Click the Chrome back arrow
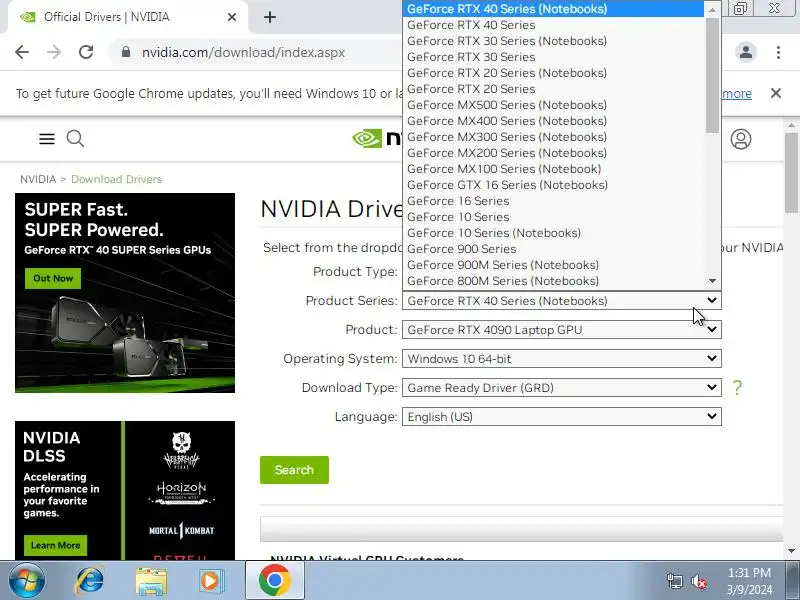Screen dimensions: 800x600 point(22,52)
